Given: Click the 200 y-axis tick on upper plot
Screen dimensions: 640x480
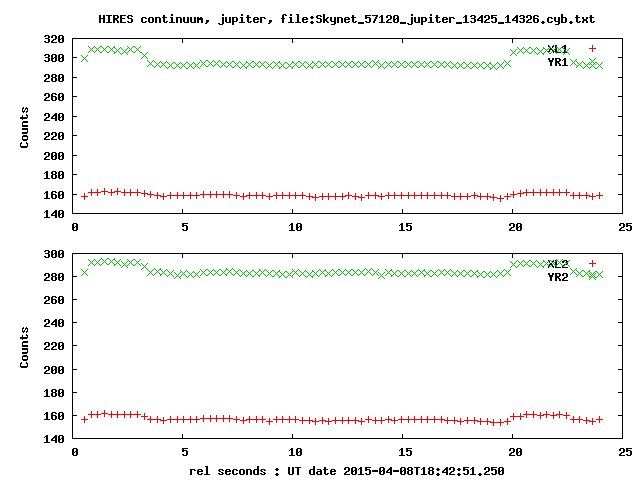Looking at the screenshot, I should [x=54, y=156].
